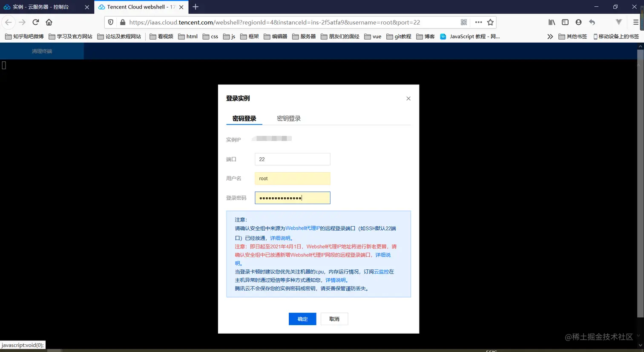Open the Firefox library icon
The width and height of the screenshot is (644, 352).
pos(552,22)
